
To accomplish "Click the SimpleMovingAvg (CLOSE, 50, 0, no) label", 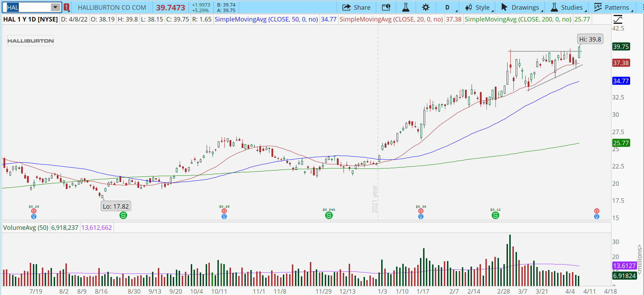I will [266, 19].
